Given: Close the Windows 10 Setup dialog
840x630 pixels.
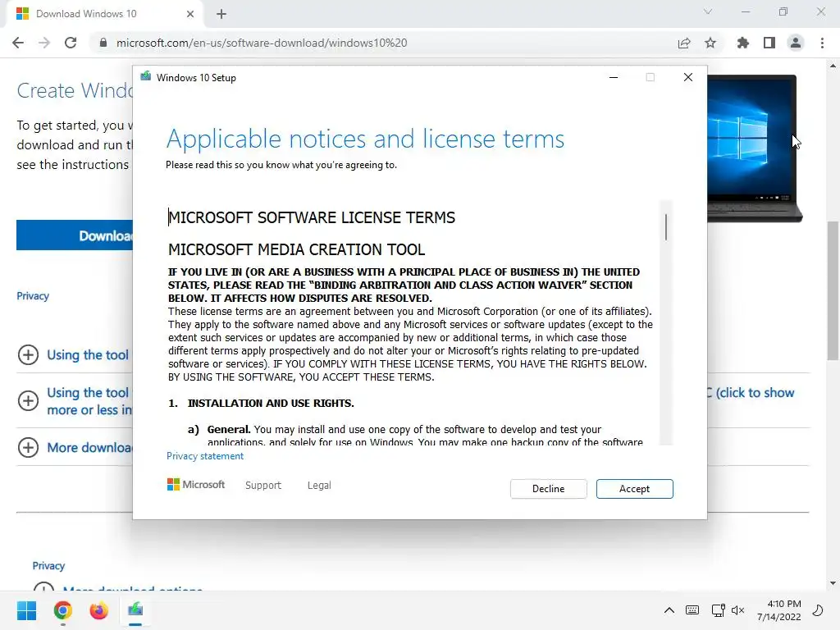Looking at the screenshot, I should pos(688,77).
